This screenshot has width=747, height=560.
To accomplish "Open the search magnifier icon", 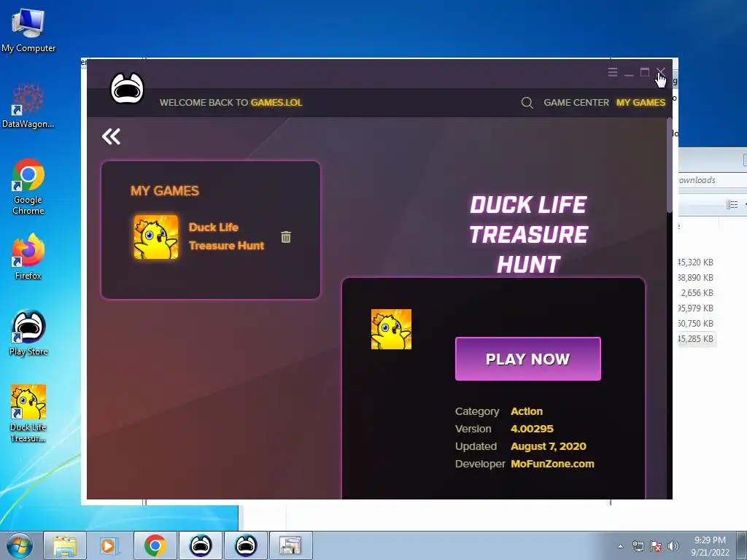I will point(527,102).
